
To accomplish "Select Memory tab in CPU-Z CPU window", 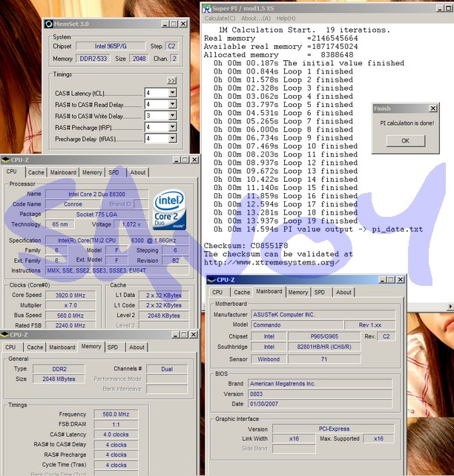I will [92, 172].
